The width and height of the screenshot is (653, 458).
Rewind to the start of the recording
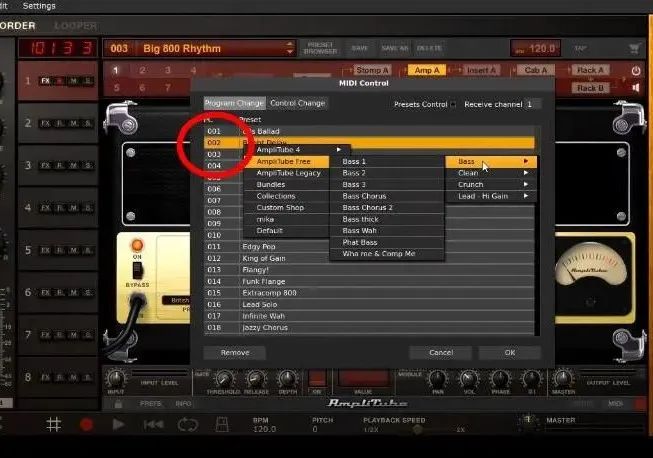(153, 425)
